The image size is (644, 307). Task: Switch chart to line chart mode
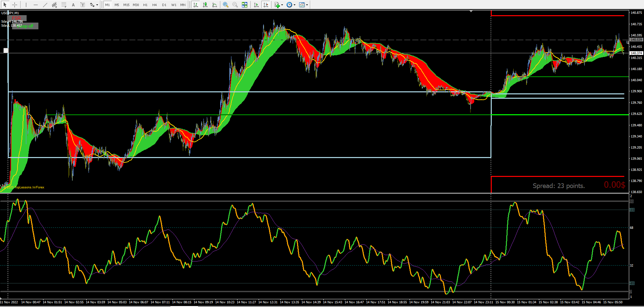(x=215, y=5)
